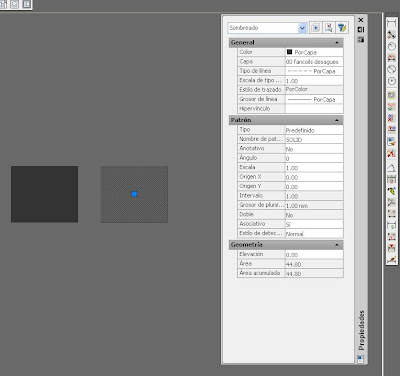Select the dark solid-filled square
Viewport: 400px width, 376px height.
44,194
